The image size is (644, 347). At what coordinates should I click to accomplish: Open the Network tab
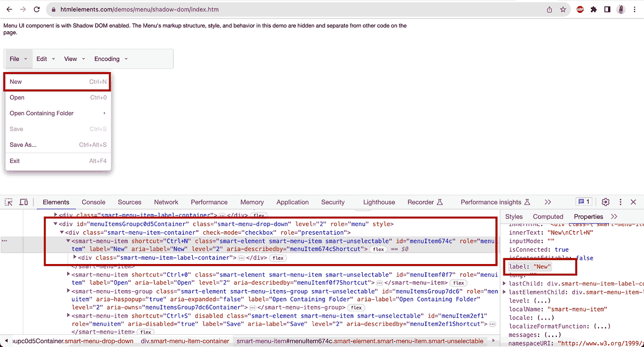point(166,202)
